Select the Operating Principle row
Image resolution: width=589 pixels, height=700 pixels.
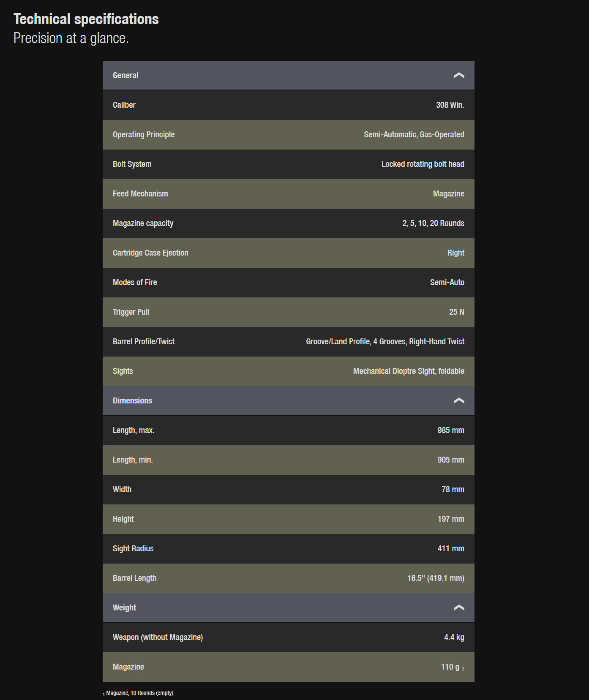[x=288, y=135]
